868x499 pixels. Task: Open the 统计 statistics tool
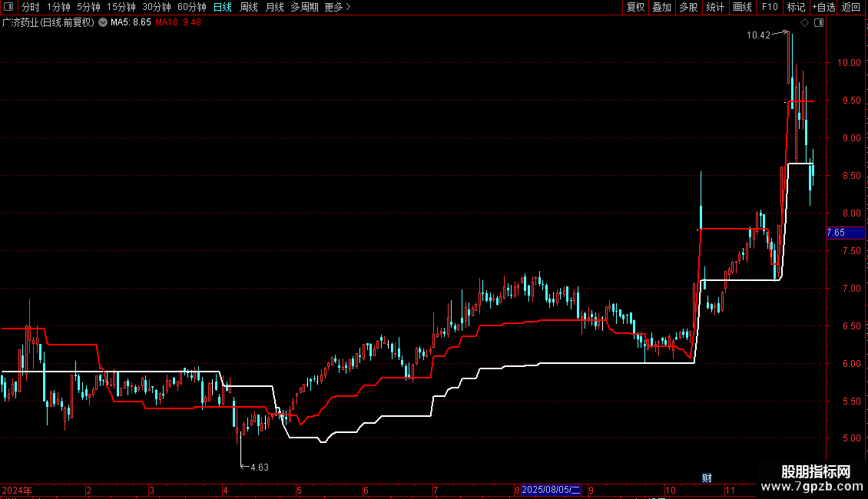[x=715, y=7]
